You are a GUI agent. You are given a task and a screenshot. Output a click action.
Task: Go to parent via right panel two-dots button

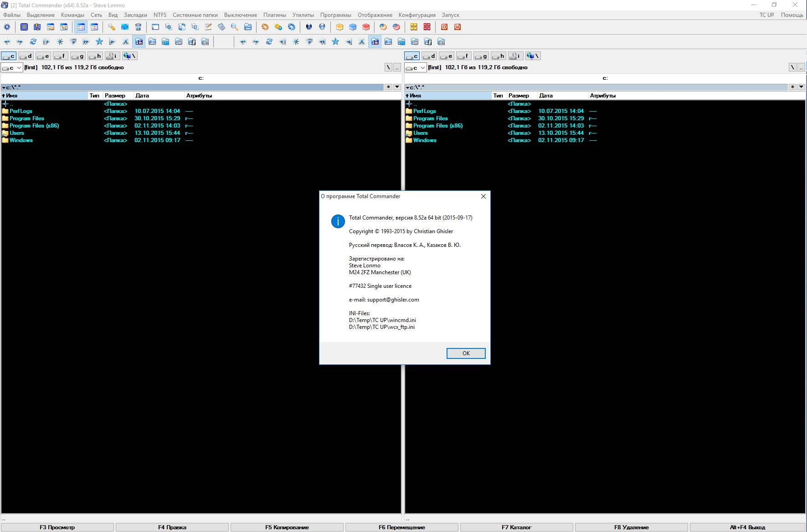[801, 67]
